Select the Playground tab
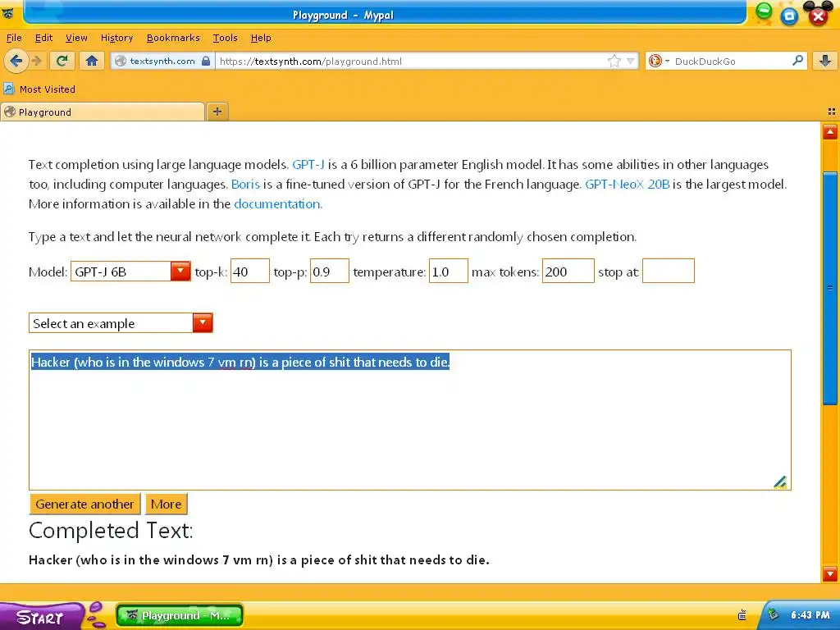 pyautogui.click(x=103, y=112)
